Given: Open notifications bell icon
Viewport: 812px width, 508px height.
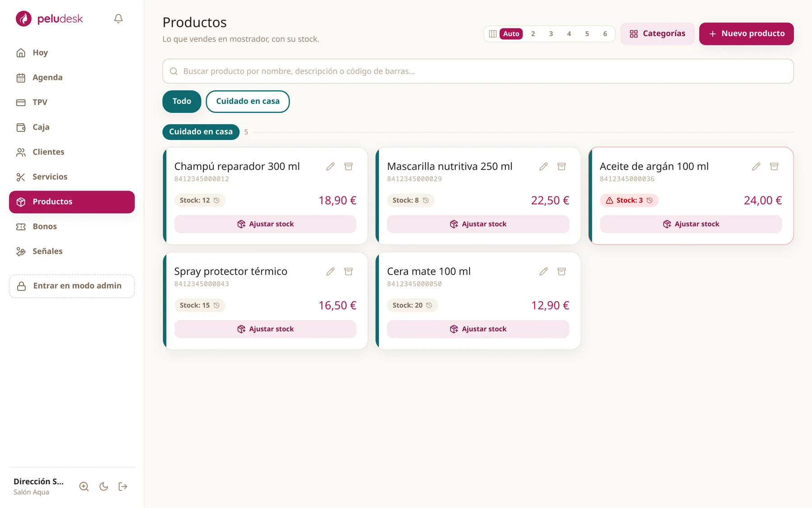Looking at the screenshot, I should [118, 19].
